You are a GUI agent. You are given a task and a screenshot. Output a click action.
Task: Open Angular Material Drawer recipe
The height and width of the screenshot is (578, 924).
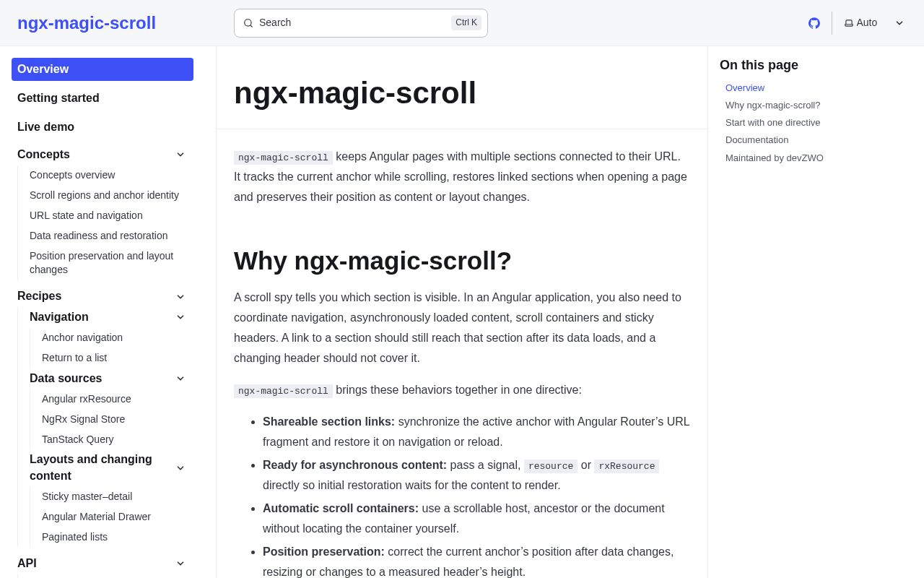tap(96, 517)
